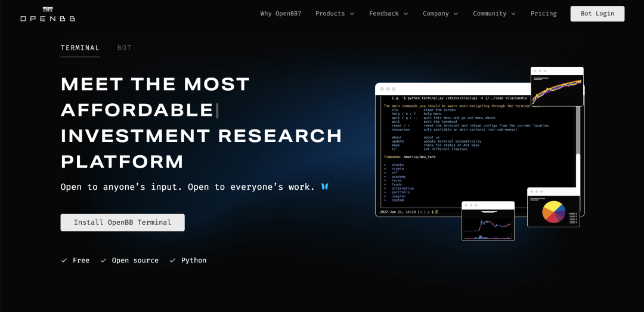Click the 'Open to anyone's input' tagline
The height and width of the screenshot is (312, 644).
click(188, 187)
